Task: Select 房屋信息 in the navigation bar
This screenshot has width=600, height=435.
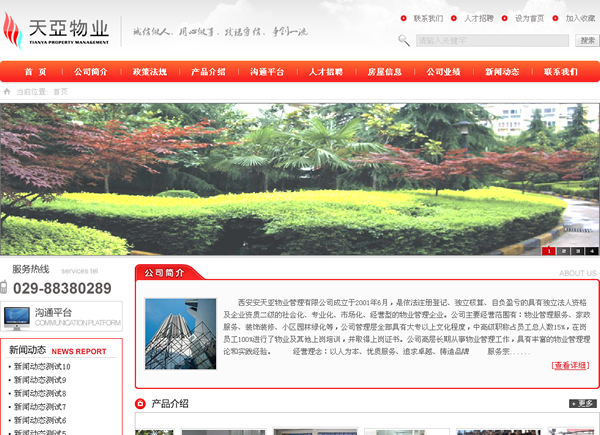Action: tap(384, 72)
